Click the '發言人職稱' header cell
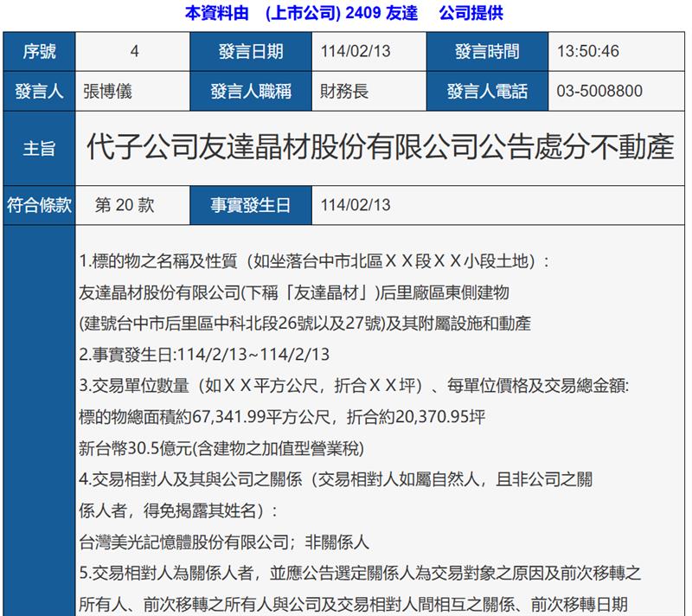 [251, 92]
